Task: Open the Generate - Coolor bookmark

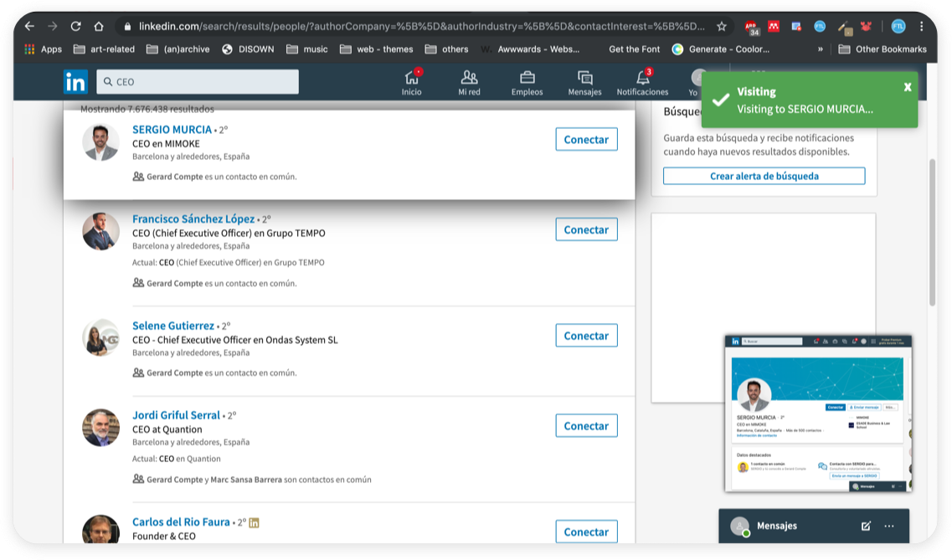Action: point(721,49)
